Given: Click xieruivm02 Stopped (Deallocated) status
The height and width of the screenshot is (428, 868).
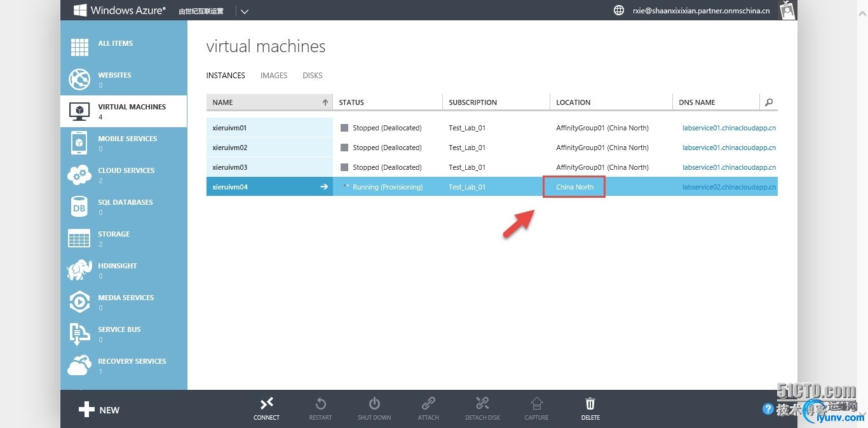Looking at the screenshot, I should pos(387,148).
